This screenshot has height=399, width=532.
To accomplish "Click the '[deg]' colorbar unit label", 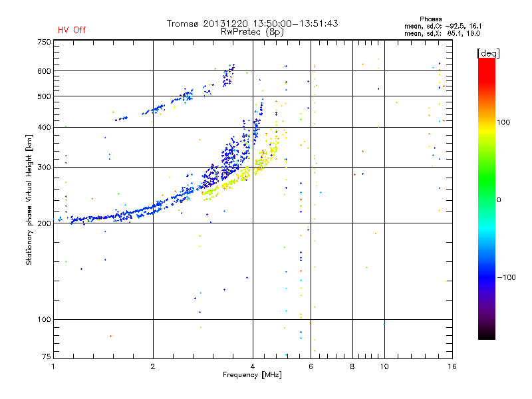I will (488, 53).
